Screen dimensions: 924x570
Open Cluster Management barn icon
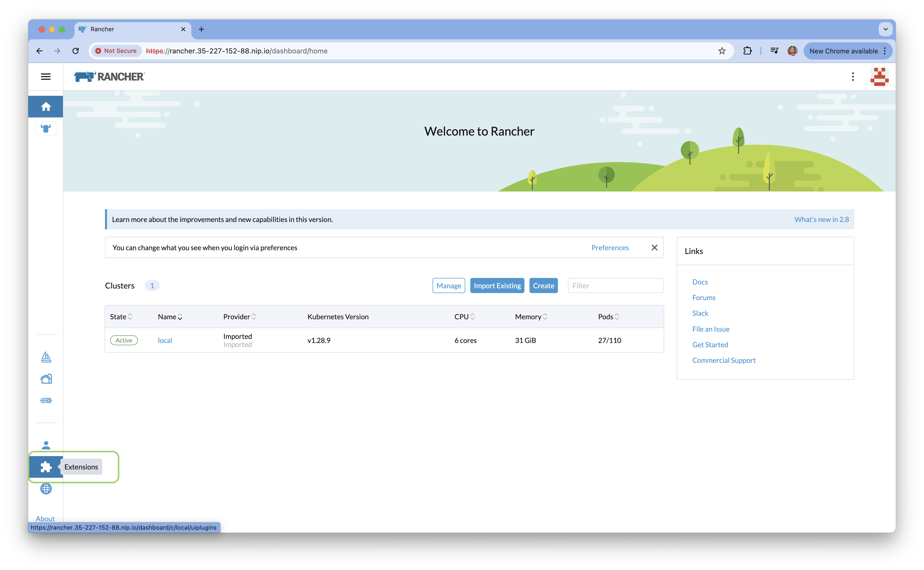(46, 379)
